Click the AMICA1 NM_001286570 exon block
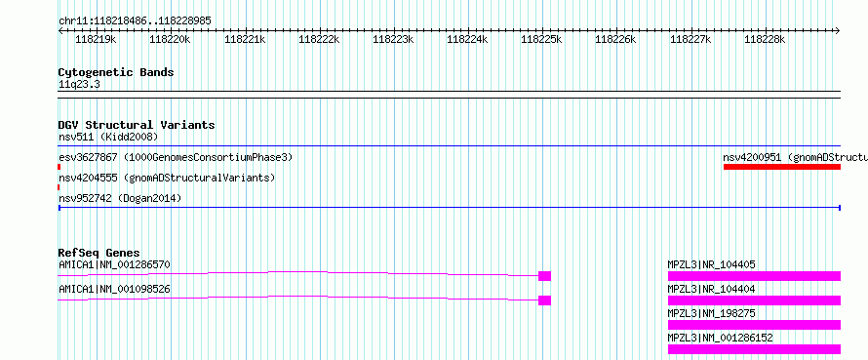The image size is (868, 360). tap(545, 276)
